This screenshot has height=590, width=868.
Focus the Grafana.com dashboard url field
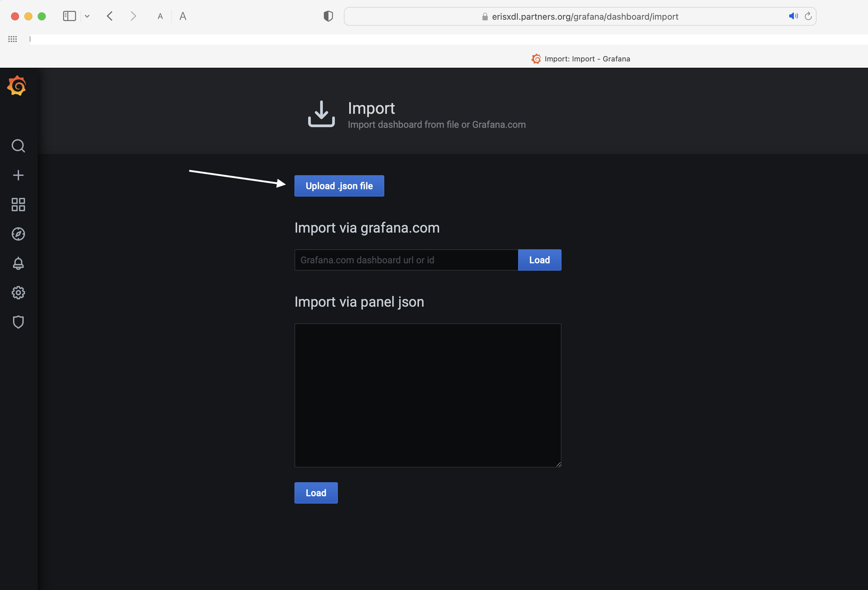point(406,260)
